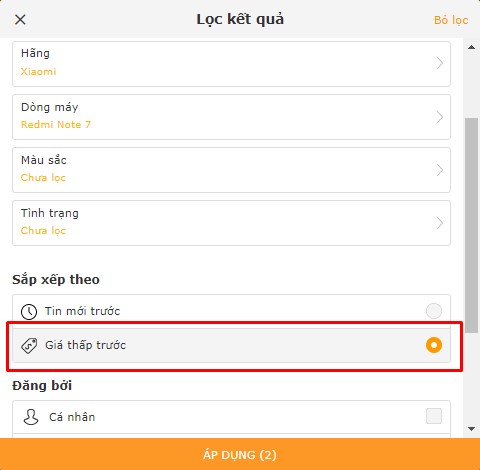The width and height of the screenshot is (480, 470).
Task: Click ÁP DỤNG (2) button
Action: (x=240, y=454)
